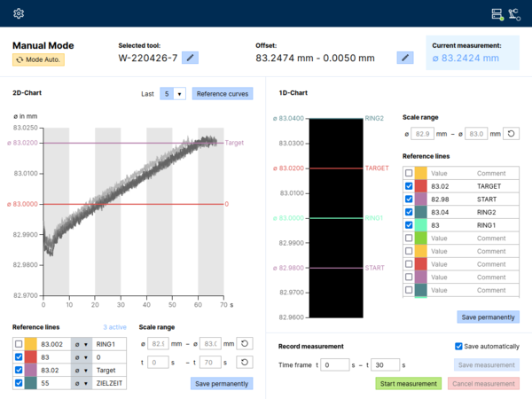The height and width of the screenshot is (399, 532).
Task: Click the yellow swatch of 2D RING1 row
Action: point(30,344)
